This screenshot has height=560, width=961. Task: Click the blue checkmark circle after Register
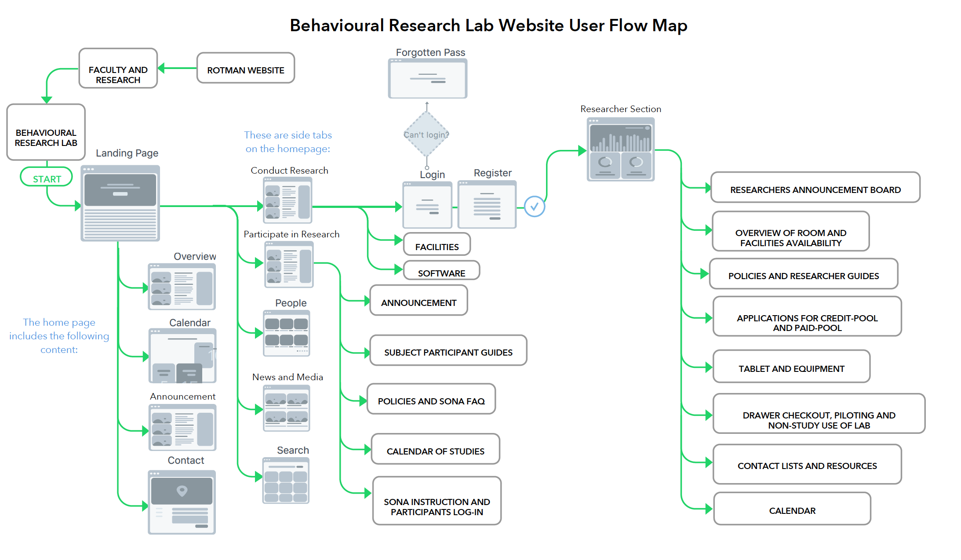pyautogui.click(x=535, y=206)
